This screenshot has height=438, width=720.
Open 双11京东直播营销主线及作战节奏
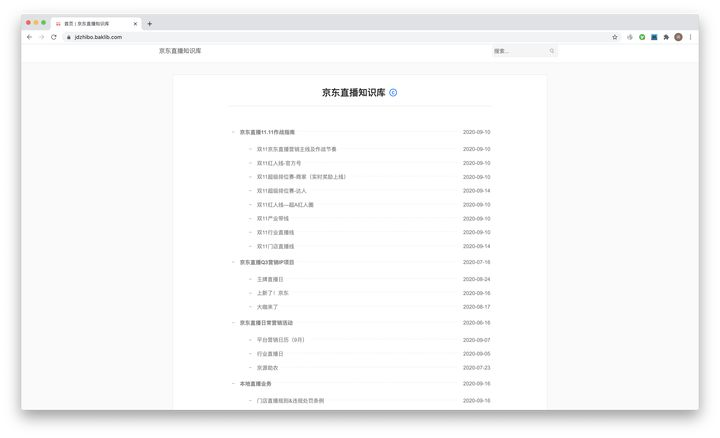tap(297, 149)
